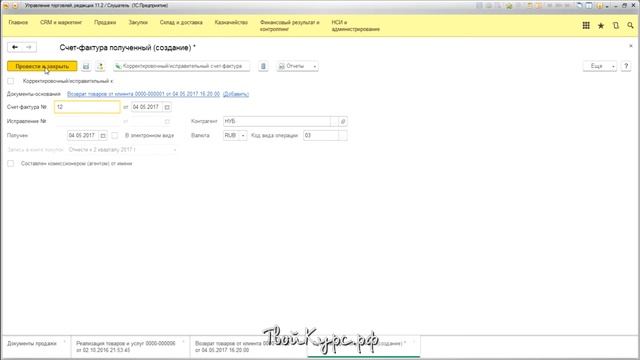The image size is (640, 360).
Task: Open the Контрагент record with the link icon
Action: tap(343, 121)
